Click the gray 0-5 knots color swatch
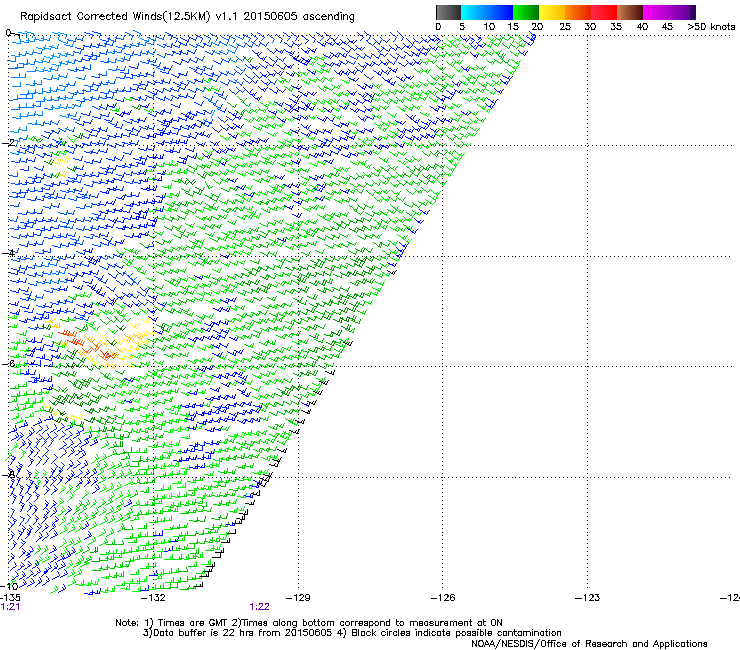 (x=448, y=12)
